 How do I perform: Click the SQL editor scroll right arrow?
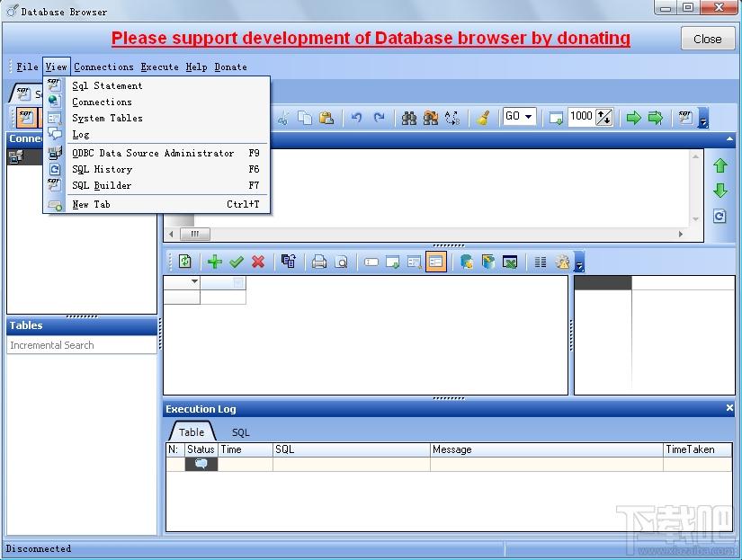coord(681,234)
